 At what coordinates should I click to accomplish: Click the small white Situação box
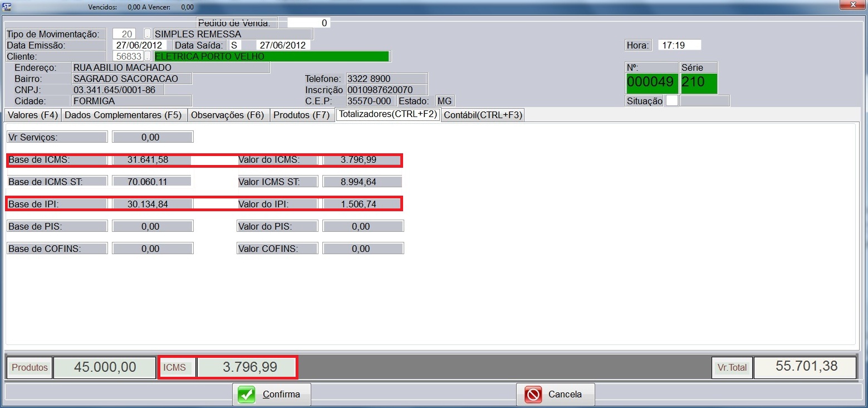point(672,101)
